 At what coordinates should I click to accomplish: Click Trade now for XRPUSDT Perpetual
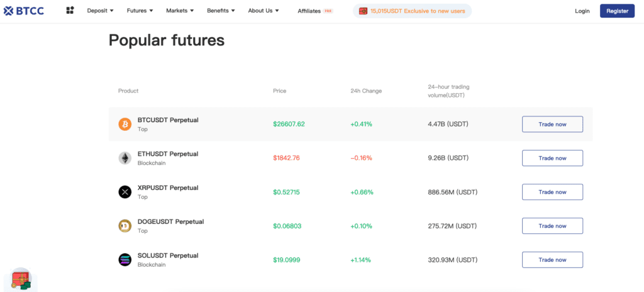pyautogui.click(x=552, y=192)
